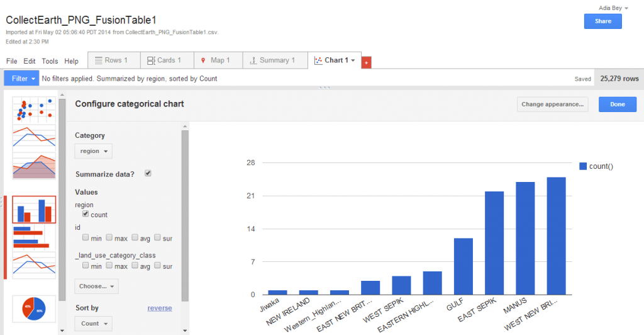The image size is (644, 335).
Task: Enable max for the id column
Action: tap(109, 237)
